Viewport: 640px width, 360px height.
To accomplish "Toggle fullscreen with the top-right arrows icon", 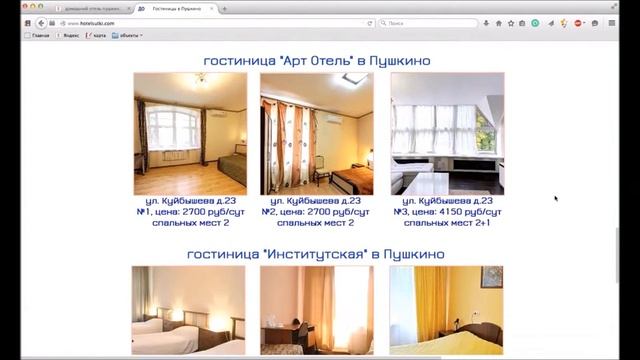I will pos(614,6).
